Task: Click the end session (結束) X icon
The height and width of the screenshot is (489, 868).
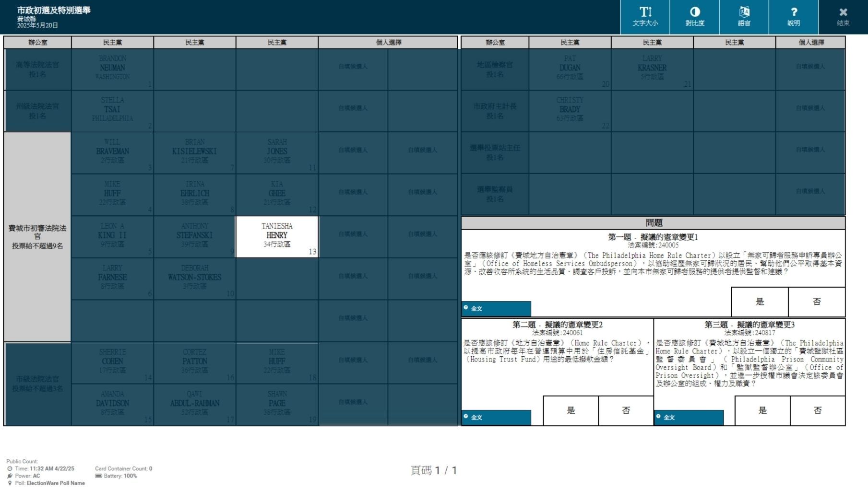Action: (843, 17)
